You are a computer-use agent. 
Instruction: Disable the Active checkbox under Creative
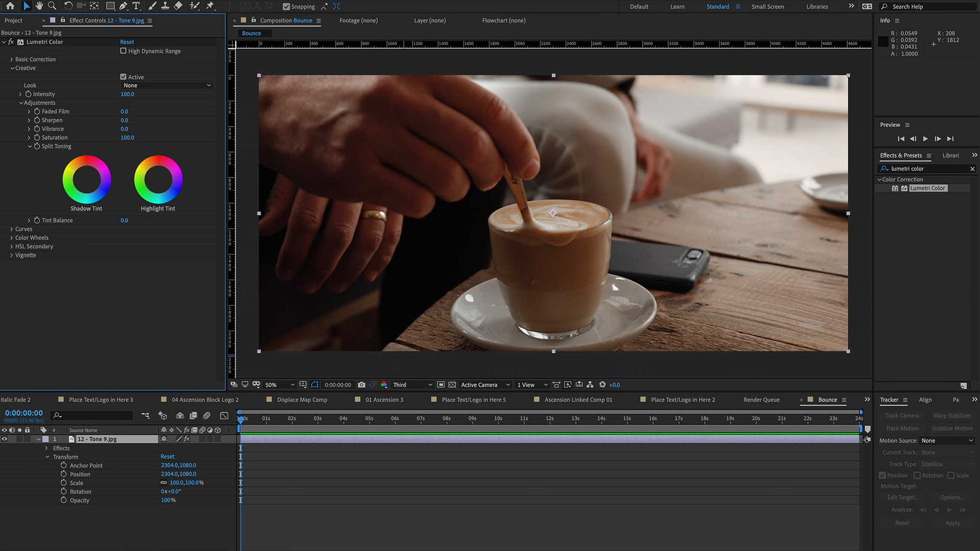click(123, 77)
